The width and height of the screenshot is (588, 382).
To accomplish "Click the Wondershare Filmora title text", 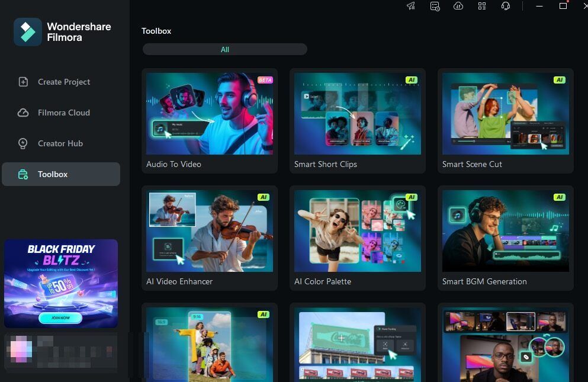I will point(79,32).
